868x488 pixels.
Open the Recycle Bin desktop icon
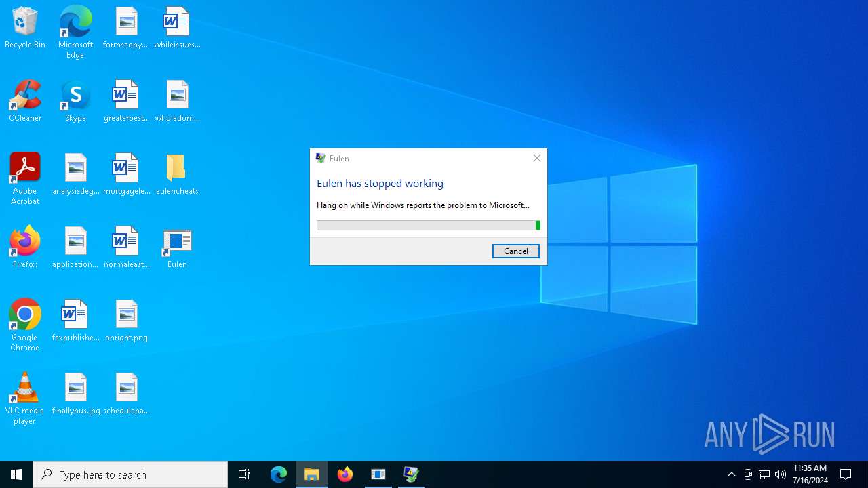pyautogui.click(x=25, y=28)
